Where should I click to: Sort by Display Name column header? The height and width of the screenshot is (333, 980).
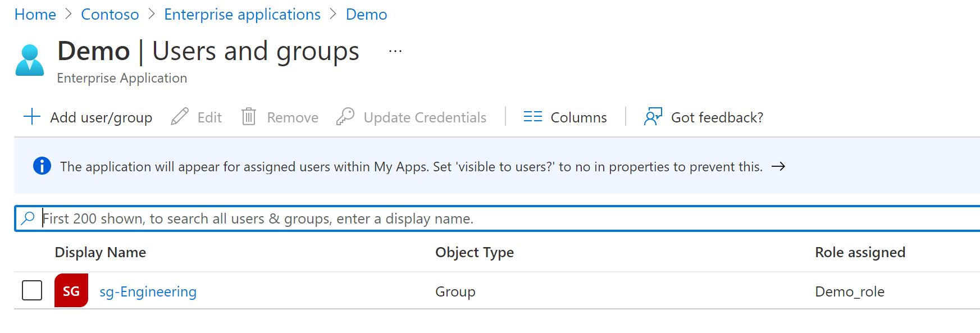[x=101, y=253]
